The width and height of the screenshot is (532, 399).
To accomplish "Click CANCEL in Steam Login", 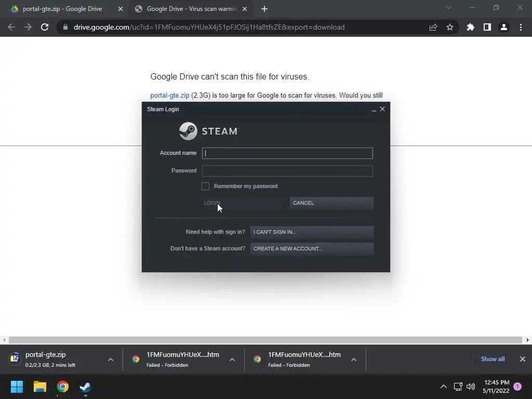I will coord(331,203).
